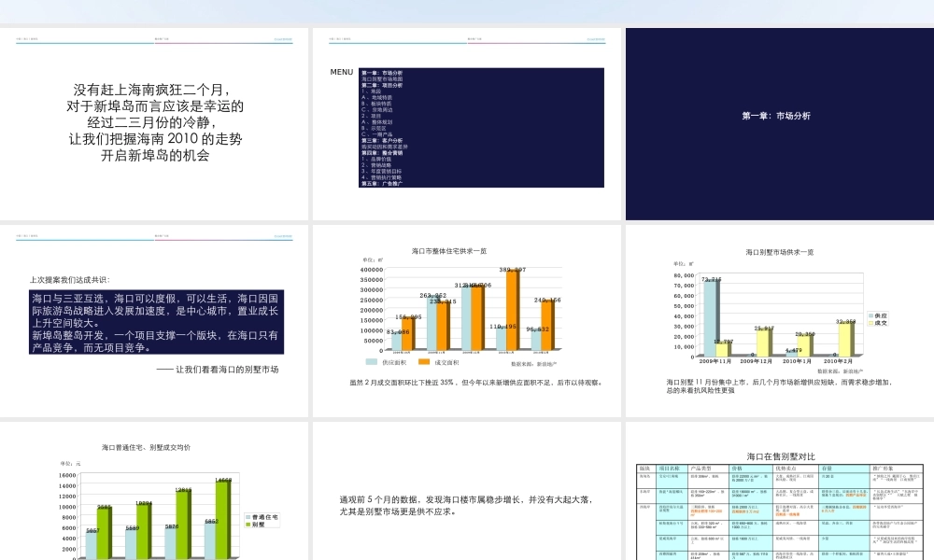The width and height of the screenshot is (934, 560).
Task: Click the '2010年2月' axis label in villa chart
Action: pyautogui.click(x=838, y=361)
